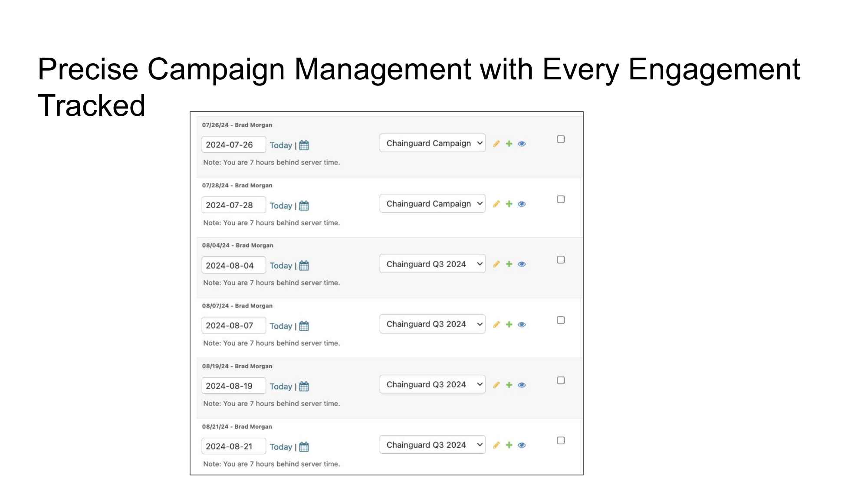Click the pencil icon in the 08/04/24 row
The width and height of the screenshot is (868, 488).
[x=496, y=264]
